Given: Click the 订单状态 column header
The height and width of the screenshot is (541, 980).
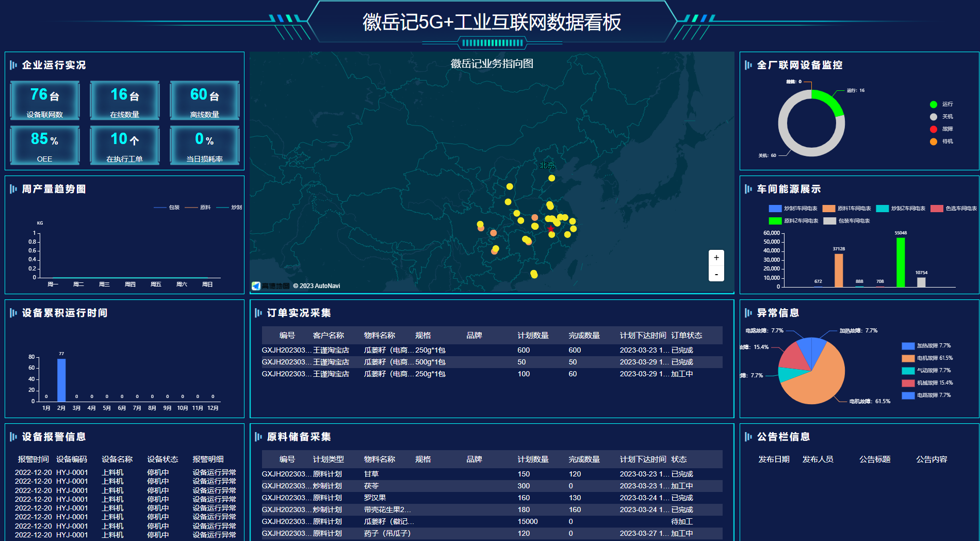Looking at the screenshot, I should pyautogui.click(x=686, y=336).
